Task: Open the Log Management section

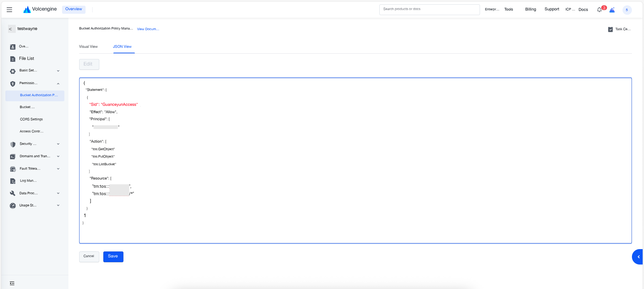Action: 28,181
